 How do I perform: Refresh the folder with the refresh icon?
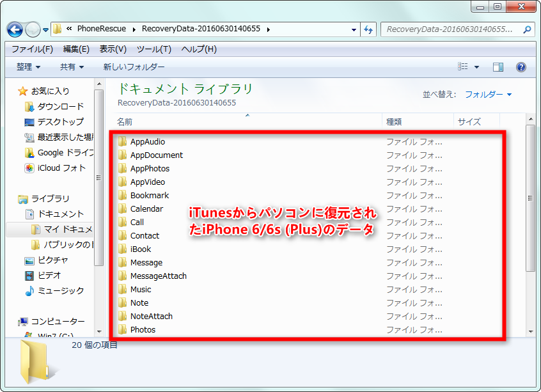pyautogui.click(x=368, y=29)
